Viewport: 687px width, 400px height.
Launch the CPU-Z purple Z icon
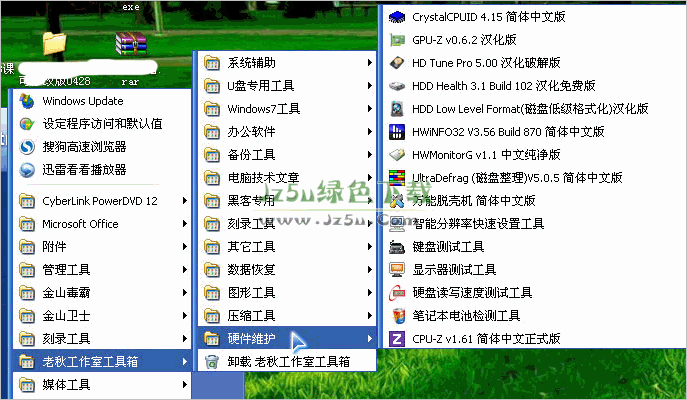click(x=397, y=339)
